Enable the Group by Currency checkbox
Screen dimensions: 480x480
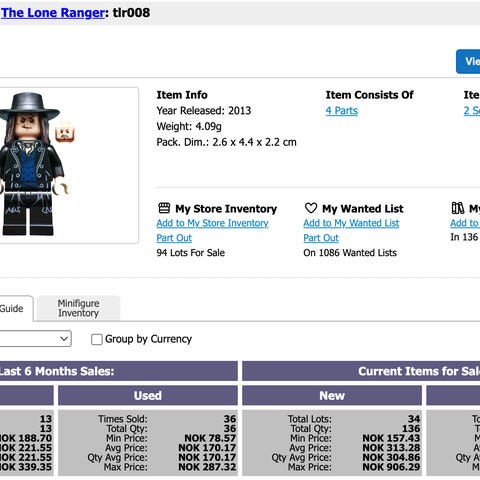(x=97, y=339)
